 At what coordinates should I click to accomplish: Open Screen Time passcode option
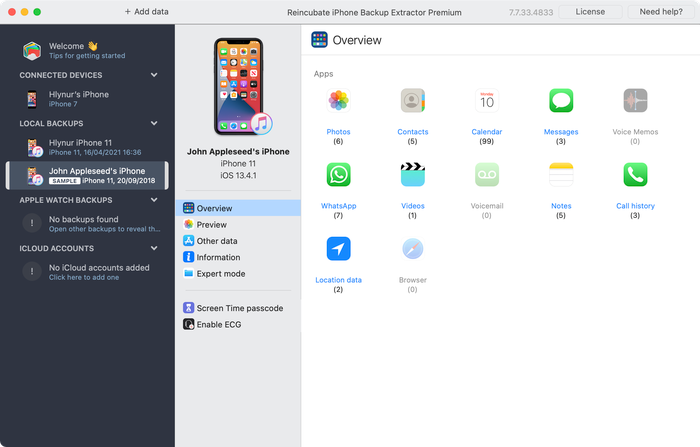pos(238,308)
